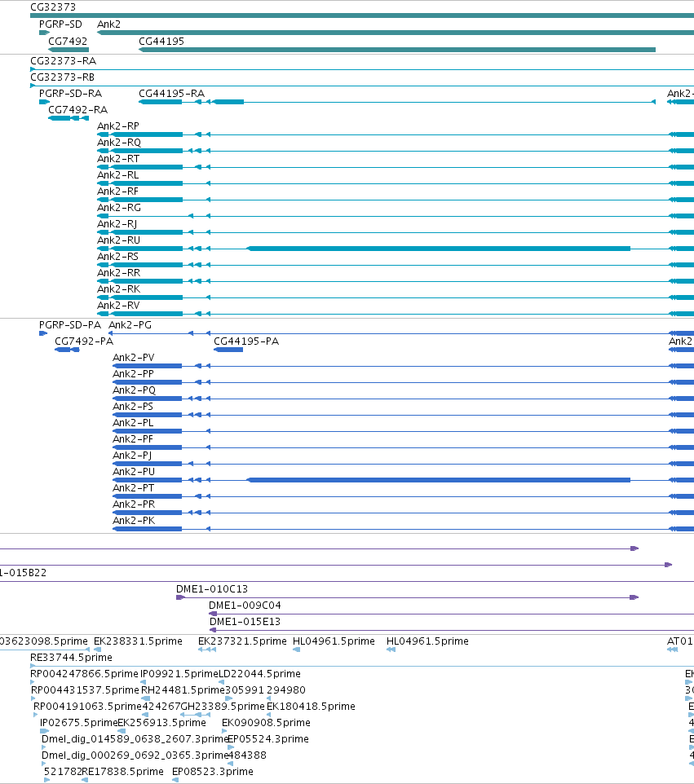Pick EST label EK090908.5prime

266,723
